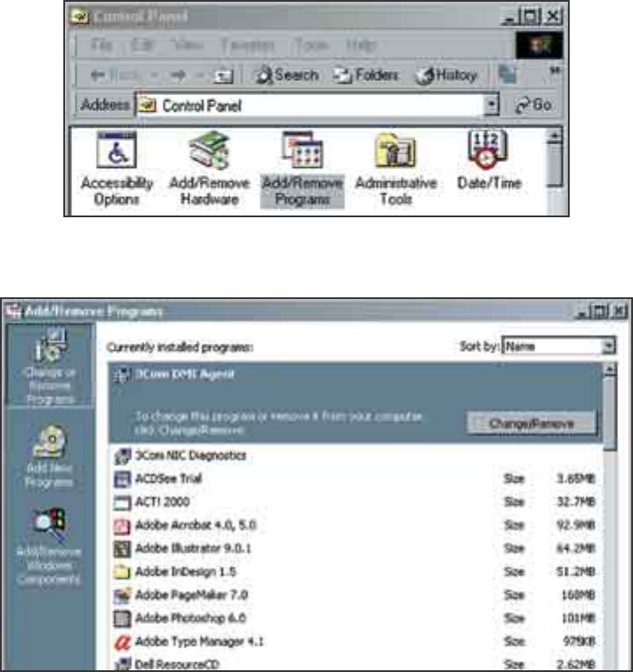Select the Dell ResourceCD name
This screenshot has height=672, width=633.
177,664
